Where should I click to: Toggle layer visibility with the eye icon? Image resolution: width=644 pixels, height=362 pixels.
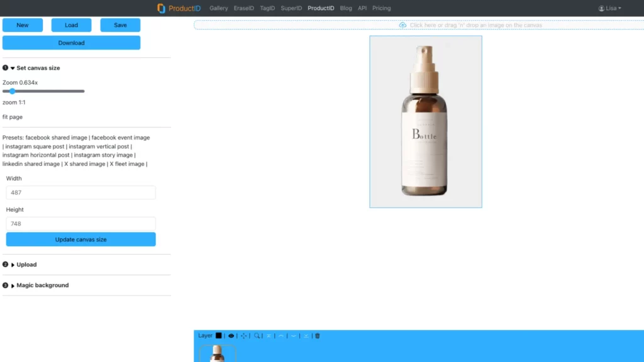231,335
